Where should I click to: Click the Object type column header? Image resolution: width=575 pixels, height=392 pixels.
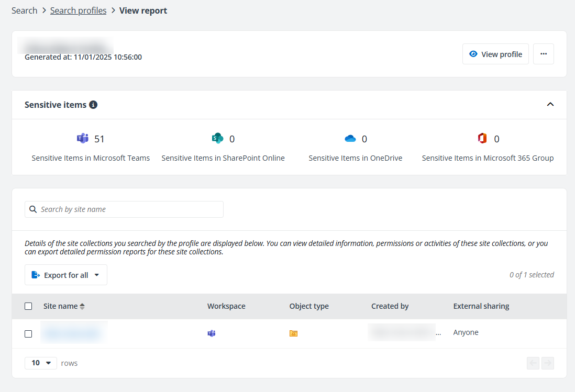point(309,306)
